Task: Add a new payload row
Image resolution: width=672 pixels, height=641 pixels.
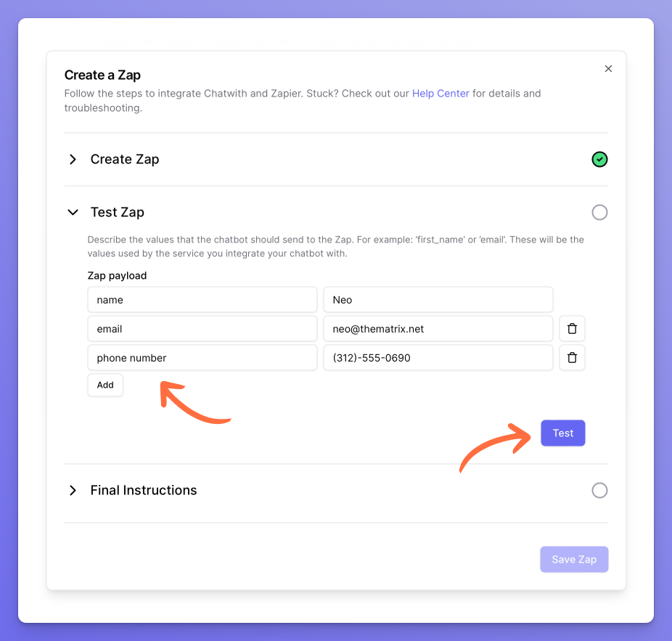Action: (x=105, y=385)
